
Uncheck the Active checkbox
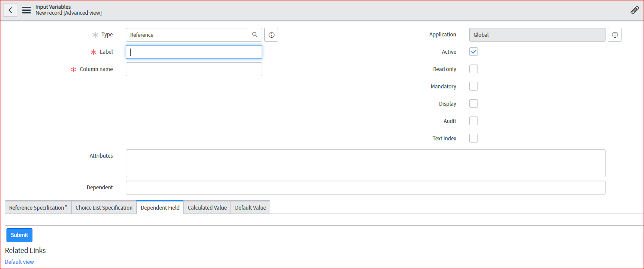(x=474, y=52)
